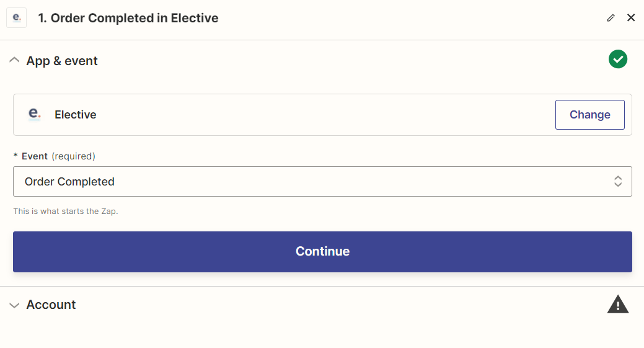Click the pencil icon to rename step
Screen dimensions: 644x348
point(611,18)
